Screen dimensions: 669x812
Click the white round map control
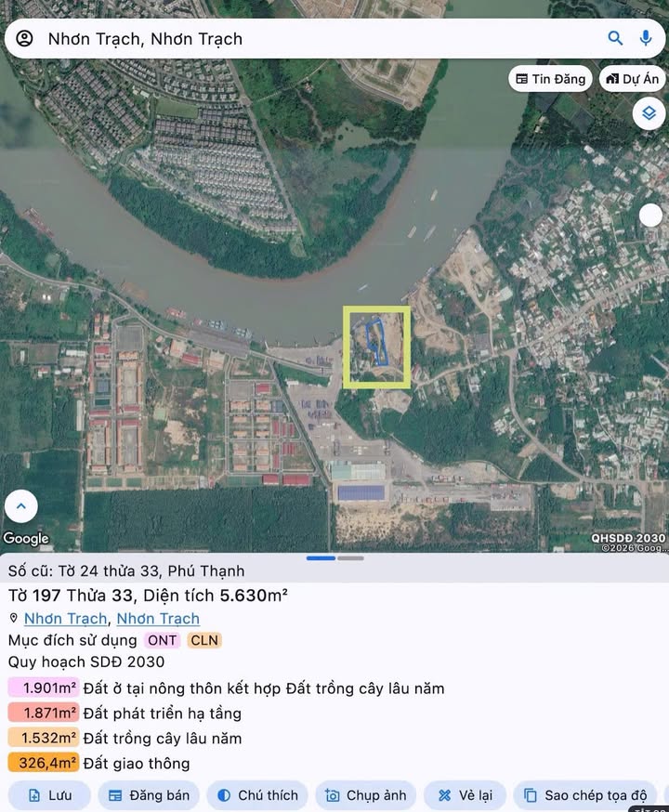(x=650, y=216)
